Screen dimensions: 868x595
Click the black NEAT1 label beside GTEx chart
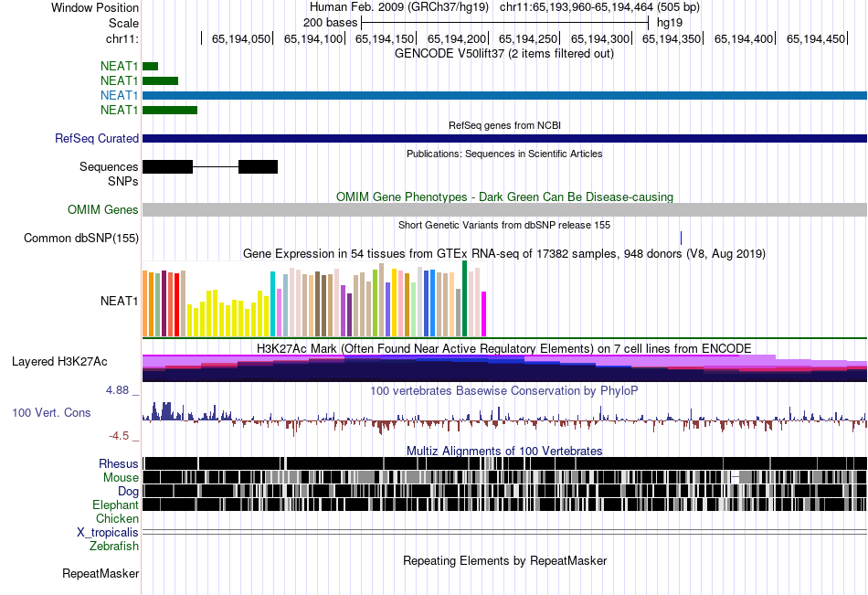119,301
